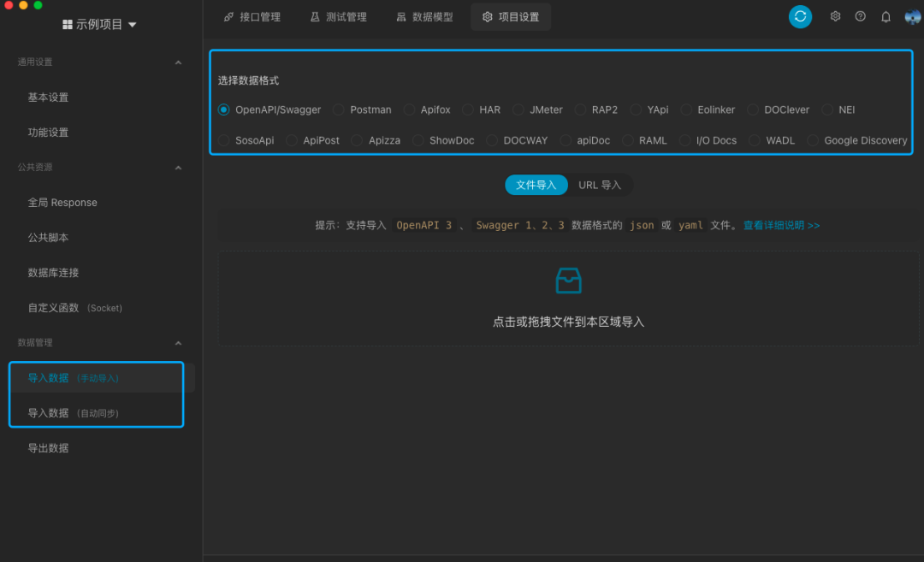Collapse the 数据管理 section

(x=178, y=343)
